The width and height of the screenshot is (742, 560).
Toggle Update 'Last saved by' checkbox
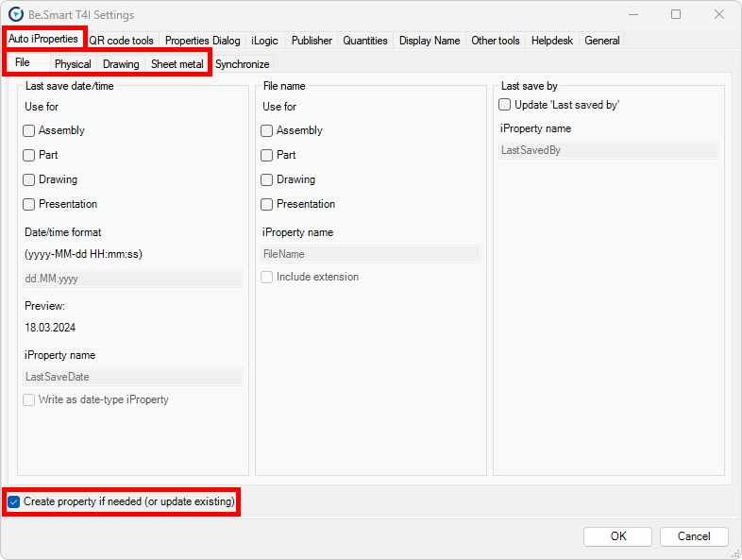point(505,105)
